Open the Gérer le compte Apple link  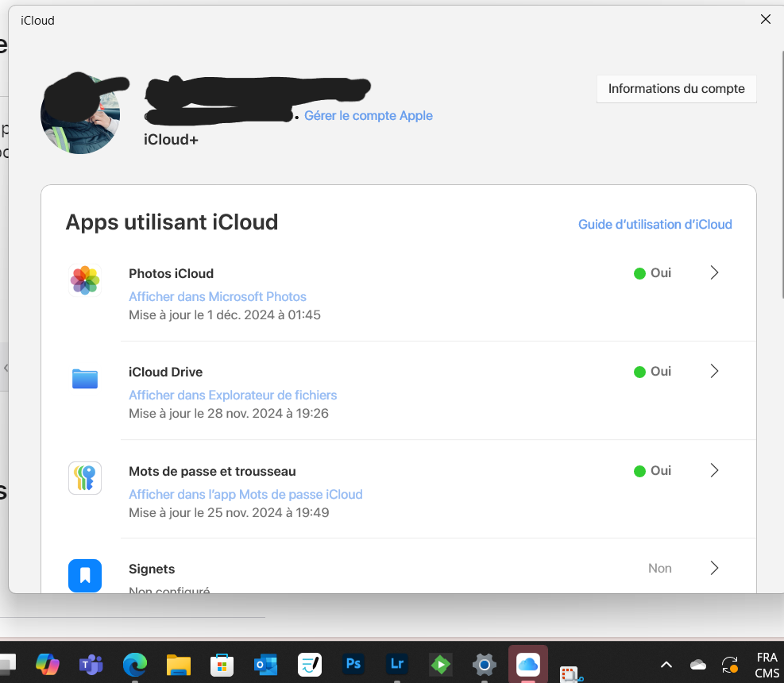tap(369, 116)
